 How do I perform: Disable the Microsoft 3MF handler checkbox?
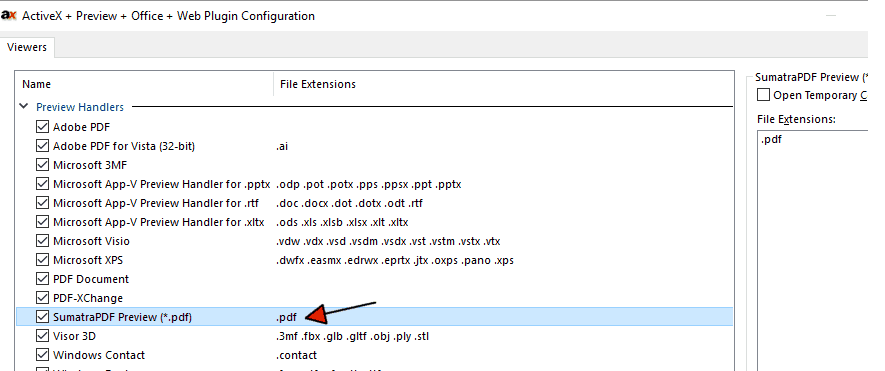[x=42, y=165]
